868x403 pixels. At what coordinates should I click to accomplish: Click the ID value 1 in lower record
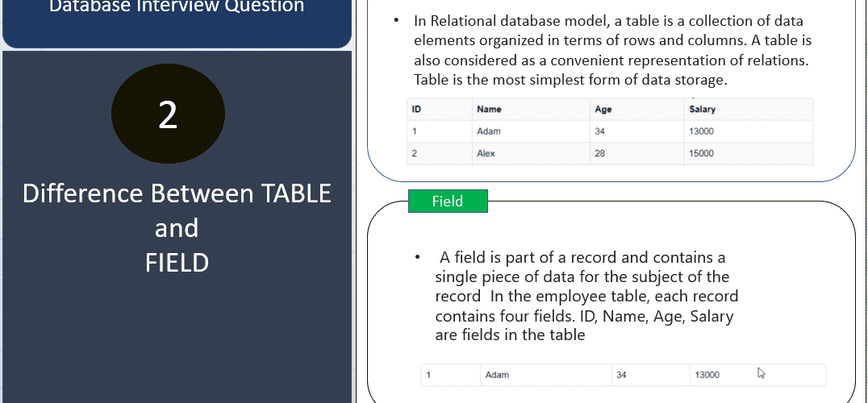coord(451,375)
